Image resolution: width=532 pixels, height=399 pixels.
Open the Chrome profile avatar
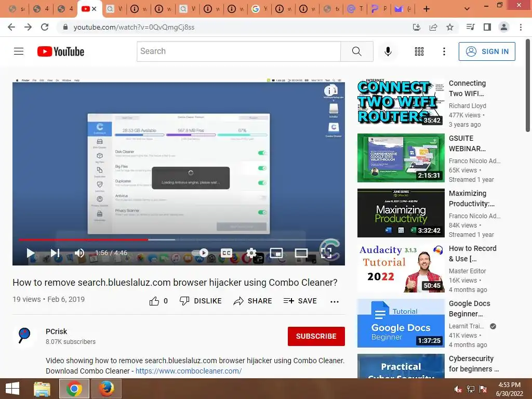pyautogui.click(x=504, y=27)
